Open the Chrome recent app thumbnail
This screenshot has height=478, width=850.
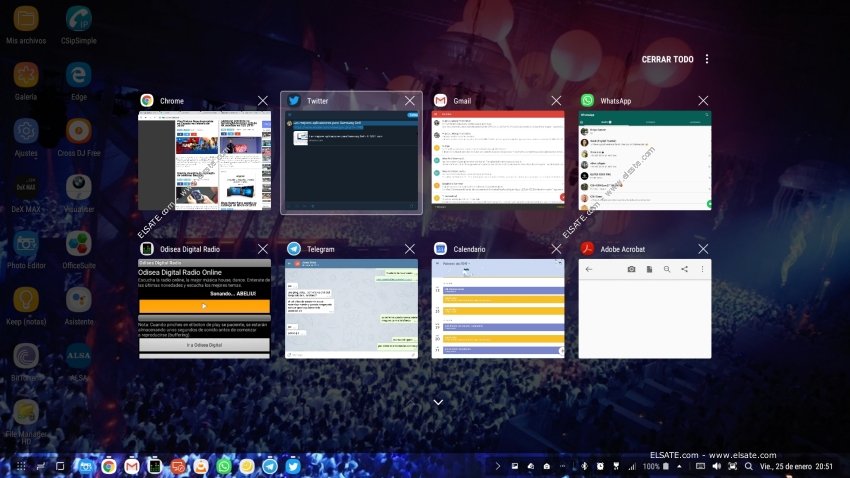pos(204,160)
